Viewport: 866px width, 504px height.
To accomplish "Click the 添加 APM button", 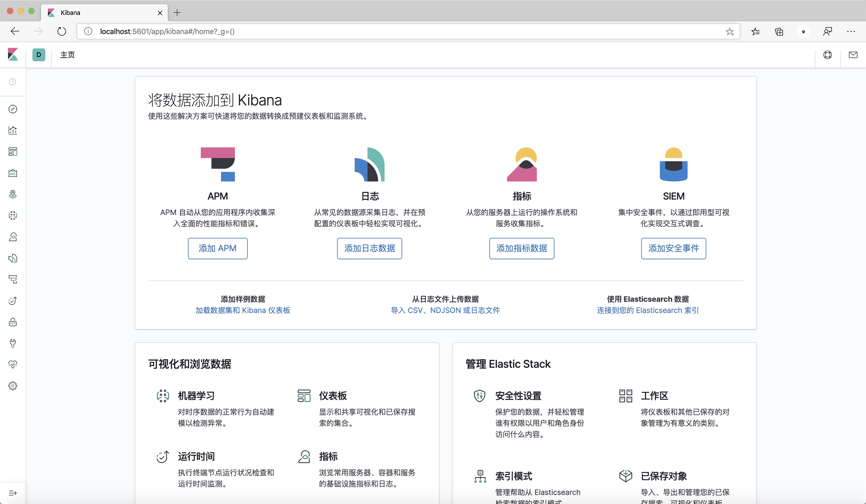I will (x=218, y=248).
